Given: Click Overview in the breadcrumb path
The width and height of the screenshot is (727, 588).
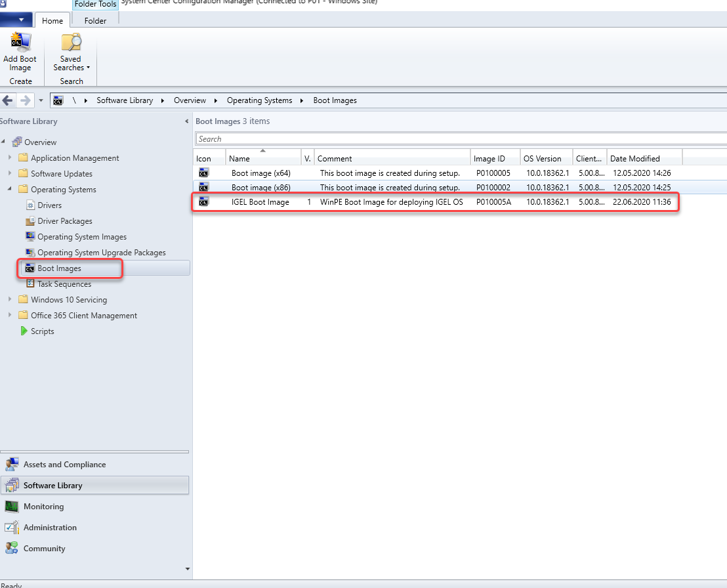Looking at the screenshot, I should coord(190,100).
